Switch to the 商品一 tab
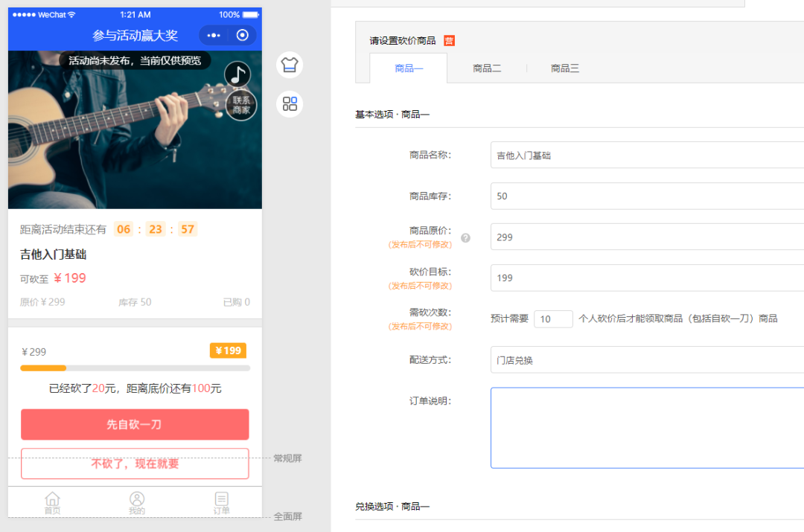The height and width of the screenshot is (532, 804). 409,68
